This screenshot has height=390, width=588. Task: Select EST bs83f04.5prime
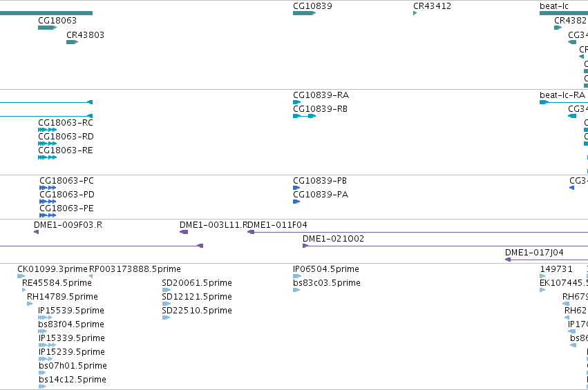71,325
